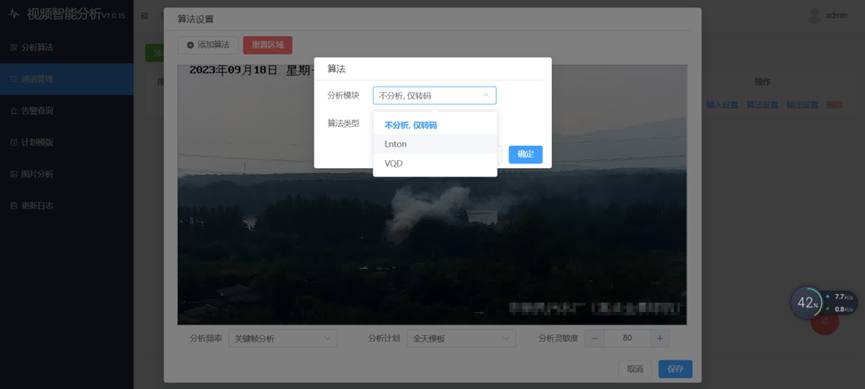Click the admin username label
This screenshot has height=389, width=865.
(x=836, y=16)
